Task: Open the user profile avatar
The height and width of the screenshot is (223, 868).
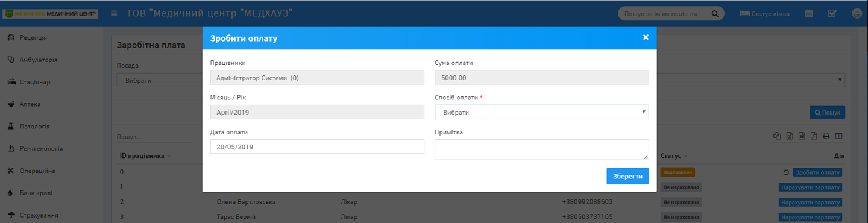Action: 857,13
